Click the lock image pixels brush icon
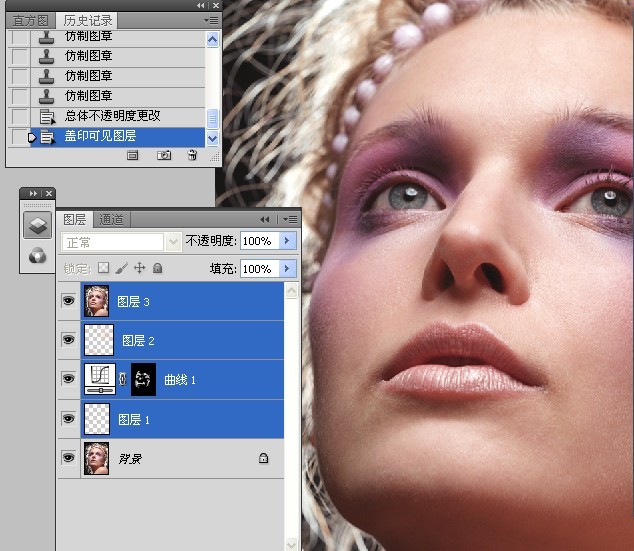Viewport: 634px width, 551px height. pyautogui.click(x=121, y=268)
